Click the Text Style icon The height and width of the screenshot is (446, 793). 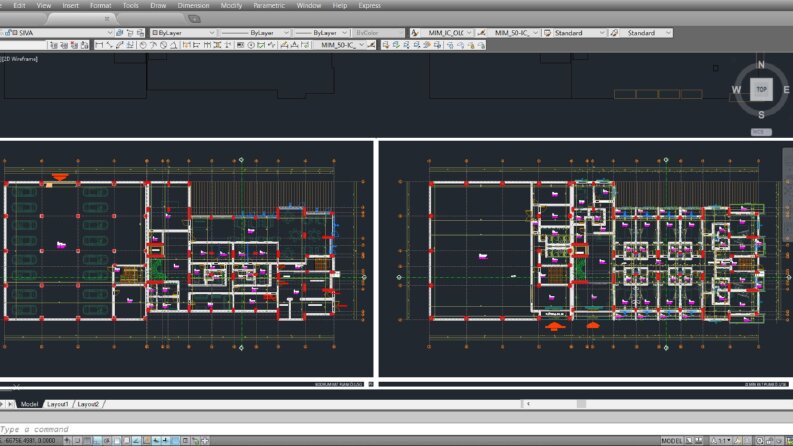(414, 33)
